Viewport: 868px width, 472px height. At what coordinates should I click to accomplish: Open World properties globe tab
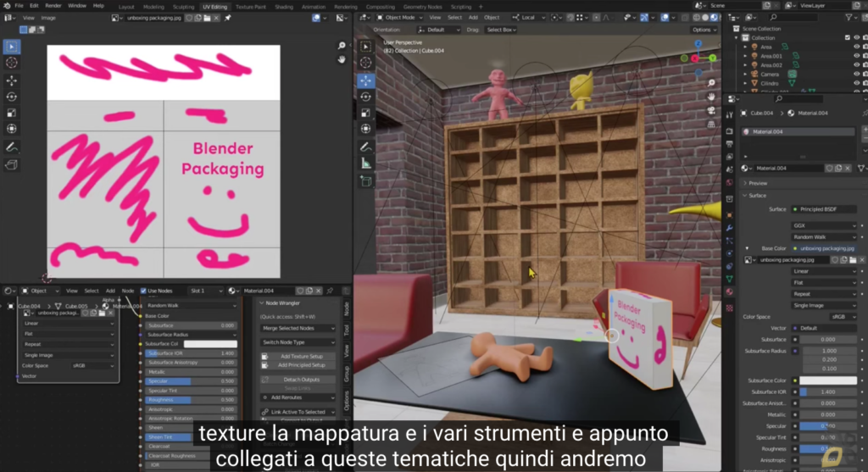730,182
